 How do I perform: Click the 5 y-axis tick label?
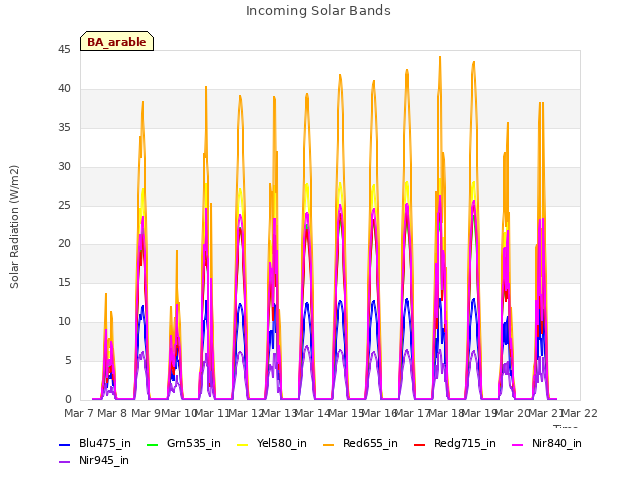tap(68, 360)
